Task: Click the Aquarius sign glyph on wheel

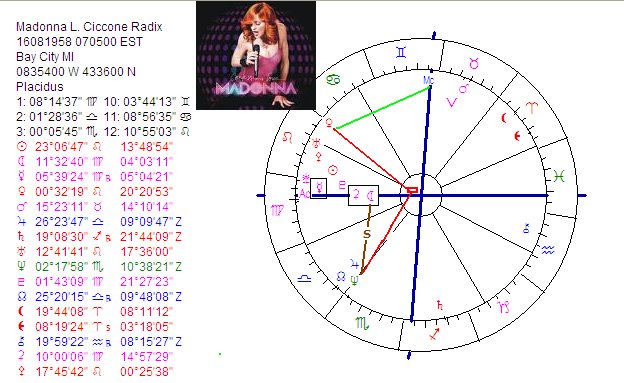Action: pyautogui.click(x=548, y=250)
